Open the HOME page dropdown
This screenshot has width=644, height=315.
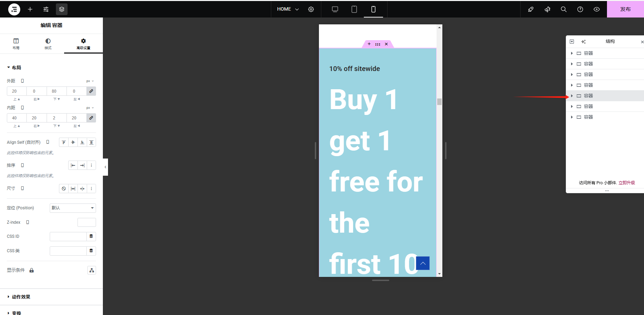click(288, 9)
